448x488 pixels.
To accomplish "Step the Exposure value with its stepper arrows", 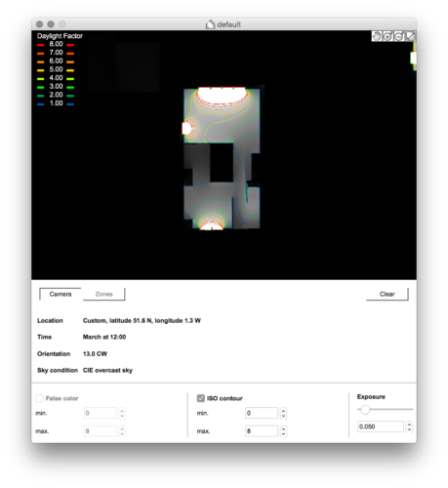I will 409,427.
